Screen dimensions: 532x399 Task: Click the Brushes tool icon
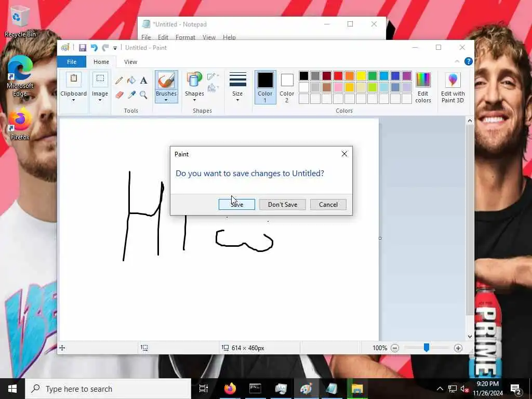click(166, 81)
